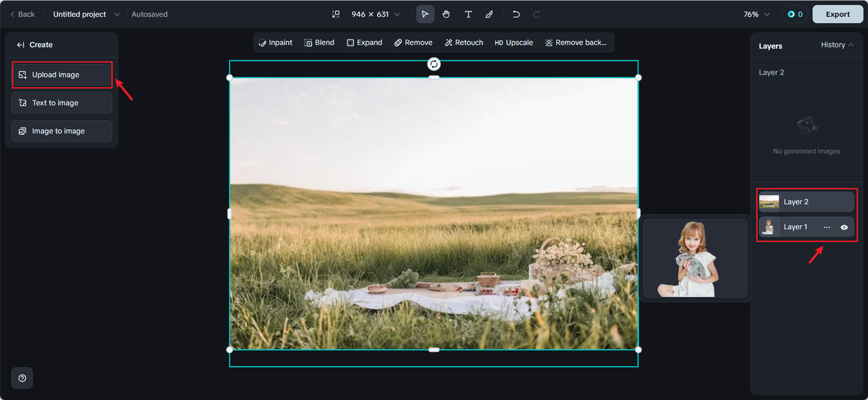Image resolution: width=868 pixels, height=400 pixels.
Task: Select Layer 1 in the layers list
Action: tap(806, 227)
